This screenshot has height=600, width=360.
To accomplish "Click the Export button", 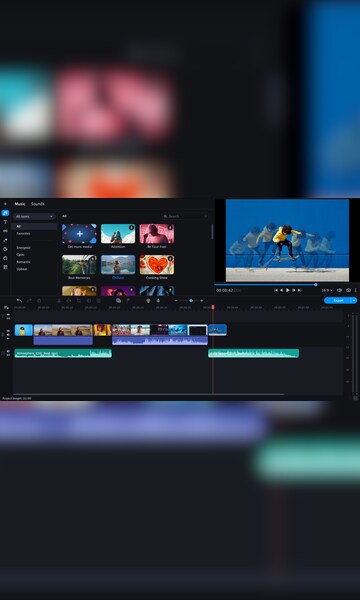I will click(338, 300).
